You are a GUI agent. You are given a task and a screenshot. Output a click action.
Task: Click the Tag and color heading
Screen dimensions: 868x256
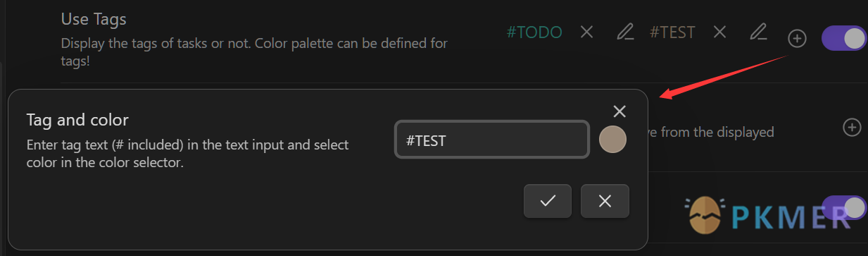[77, 120]
